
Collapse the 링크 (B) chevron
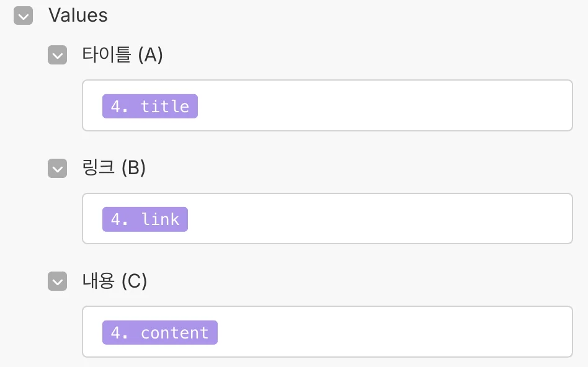point(57,169)
